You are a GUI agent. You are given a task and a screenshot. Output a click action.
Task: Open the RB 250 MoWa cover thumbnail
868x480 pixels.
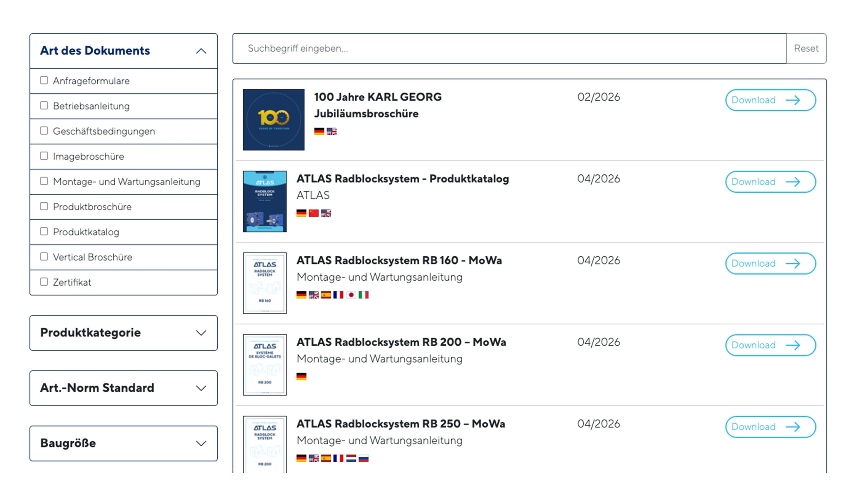(265, 444)
